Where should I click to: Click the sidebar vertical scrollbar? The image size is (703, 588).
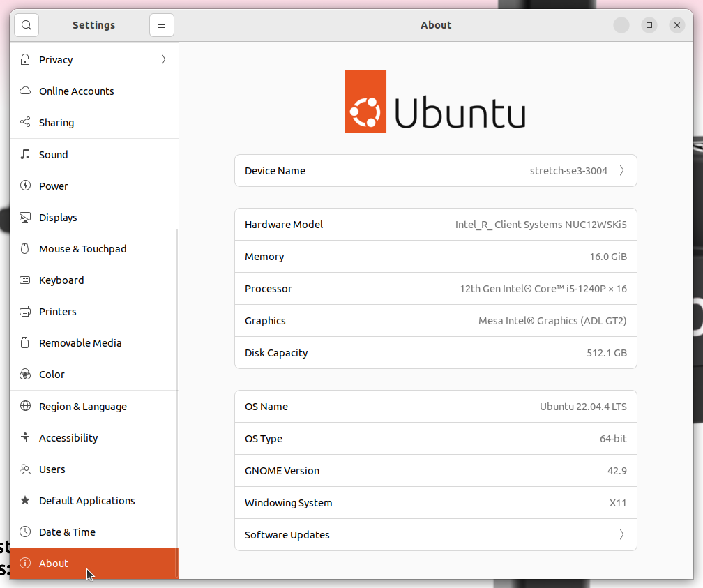pyautogui.click(x=176, y=404)
